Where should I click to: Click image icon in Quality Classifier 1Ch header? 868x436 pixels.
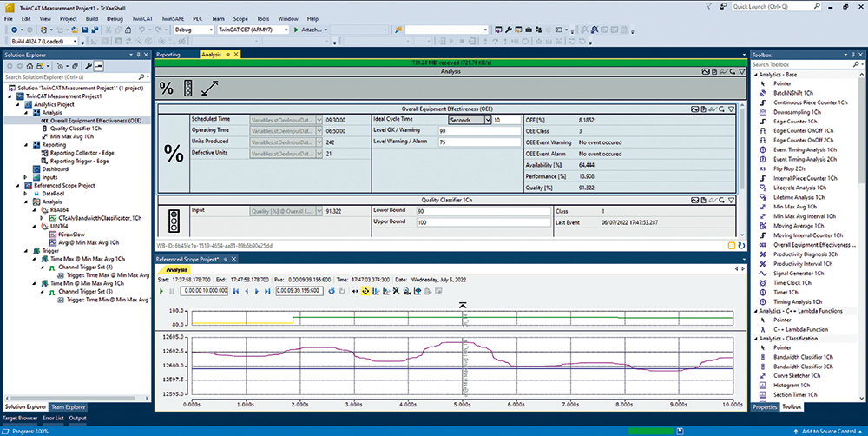pos(694,200)
